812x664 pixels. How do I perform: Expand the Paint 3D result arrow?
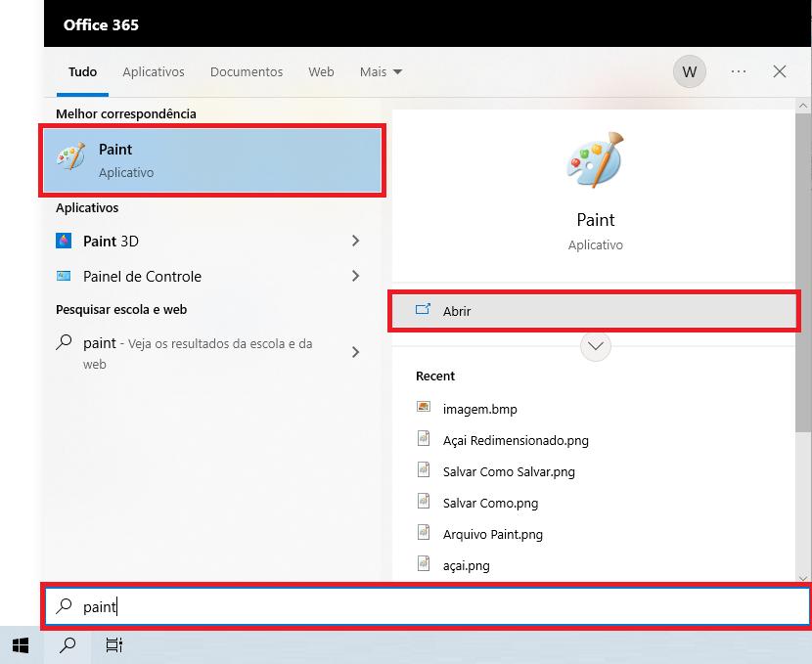tap(356, 241)
